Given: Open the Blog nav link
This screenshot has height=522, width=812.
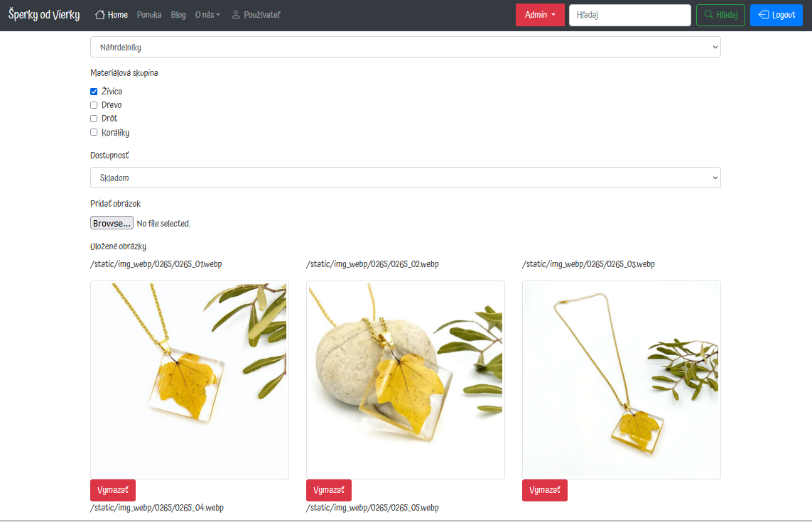Looking at the screenshot, I should (178, 15).
